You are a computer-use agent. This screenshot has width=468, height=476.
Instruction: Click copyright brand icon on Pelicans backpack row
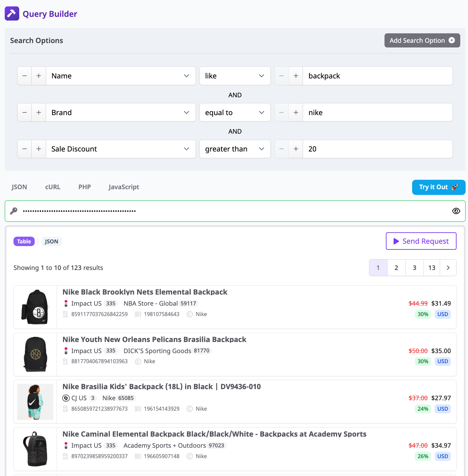point(138,362)
